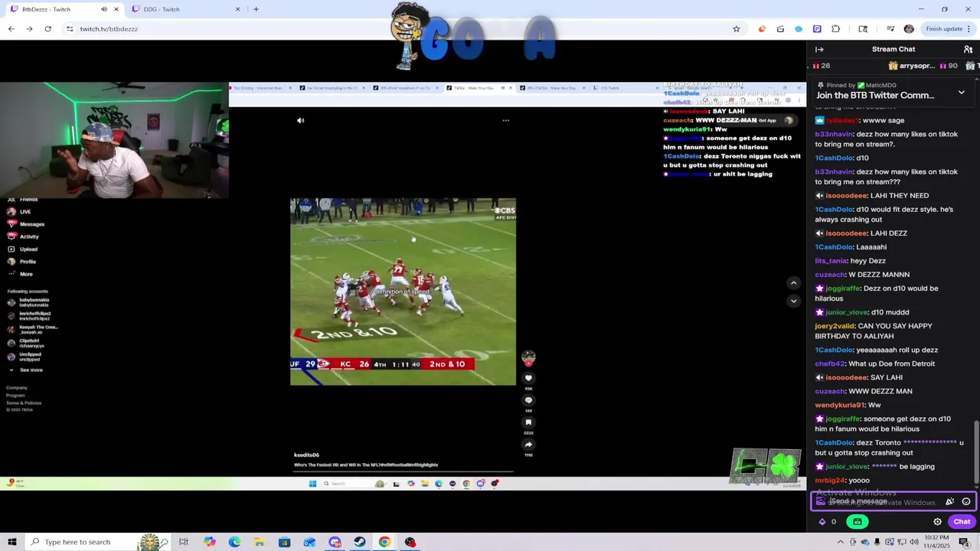Expand the pinned BTB Twitter message chevron

[962, 93]
